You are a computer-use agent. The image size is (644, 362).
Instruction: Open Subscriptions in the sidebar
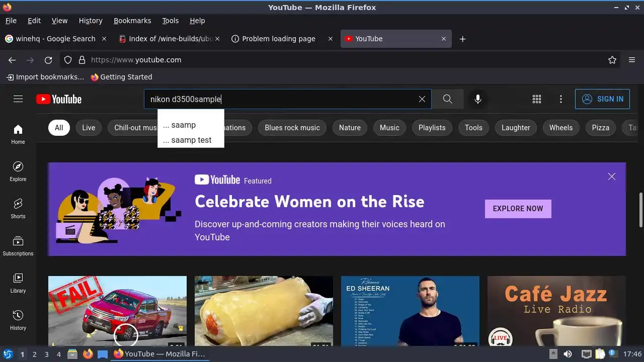18,246
